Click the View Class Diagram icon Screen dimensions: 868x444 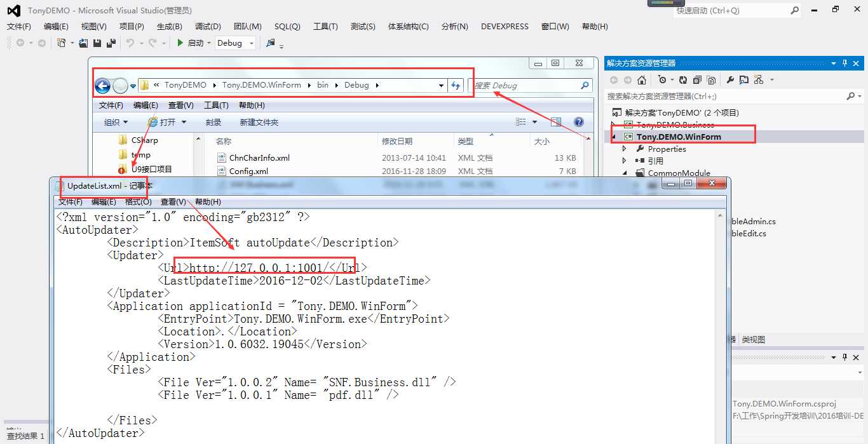tap(758, 80)
